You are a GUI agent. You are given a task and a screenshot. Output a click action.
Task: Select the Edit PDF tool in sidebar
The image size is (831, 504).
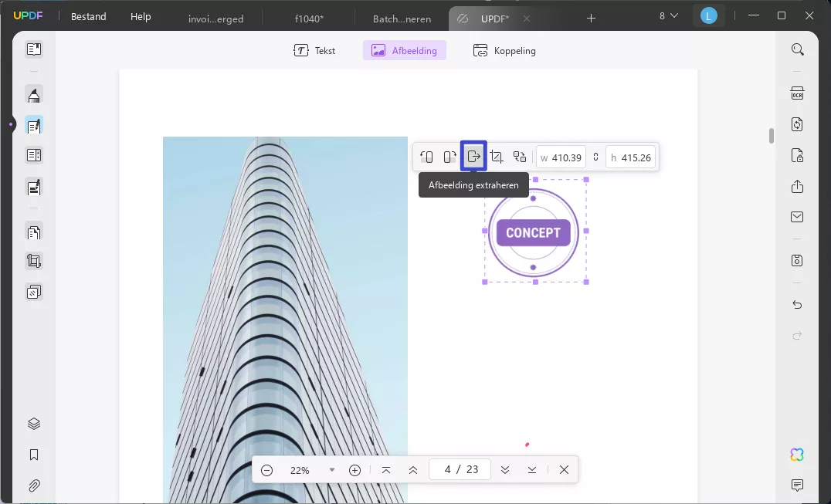point(34,126)
